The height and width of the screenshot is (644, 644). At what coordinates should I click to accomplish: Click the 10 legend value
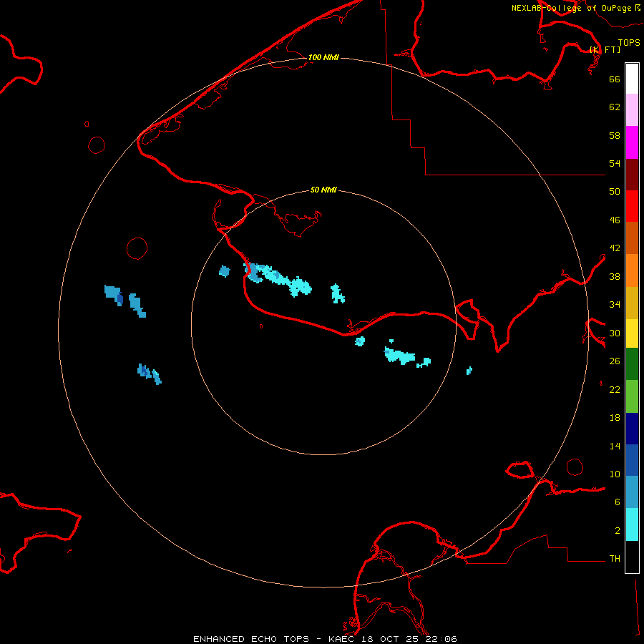tap(615, 474)
